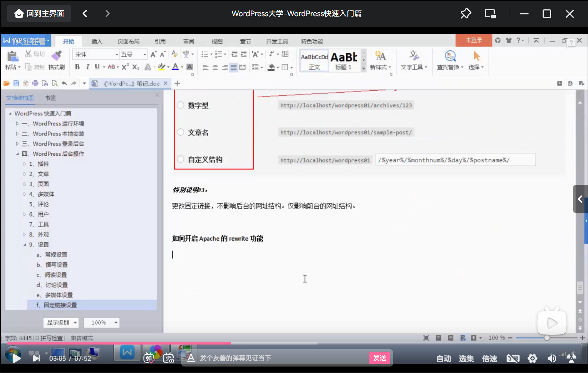The width and height of the screenshot is (588, 373).
Task: Select f、固定链接设置 in document outline
Action: point(92,305)
